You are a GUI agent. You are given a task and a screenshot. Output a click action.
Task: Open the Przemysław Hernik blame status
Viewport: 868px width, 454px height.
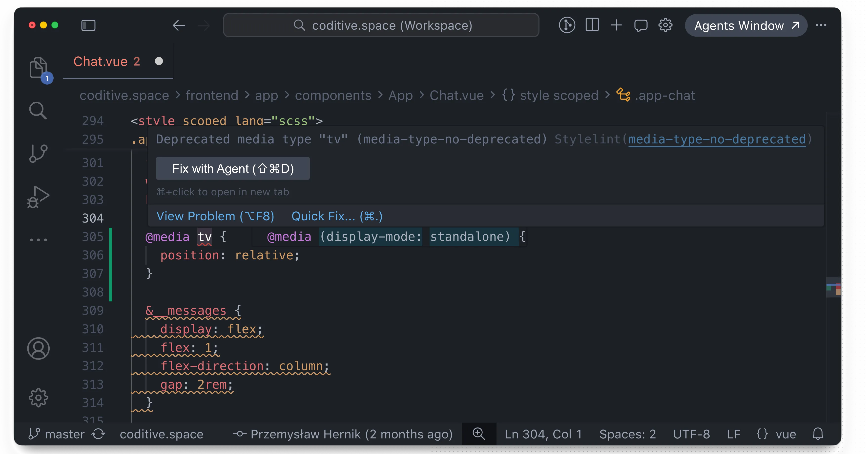342,434
